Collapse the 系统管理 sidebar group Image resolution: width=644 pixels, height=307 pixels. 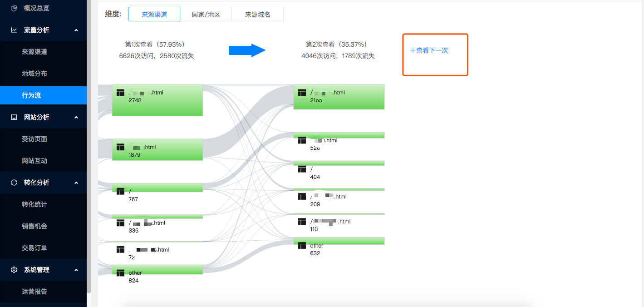click(x=76, y=270)
